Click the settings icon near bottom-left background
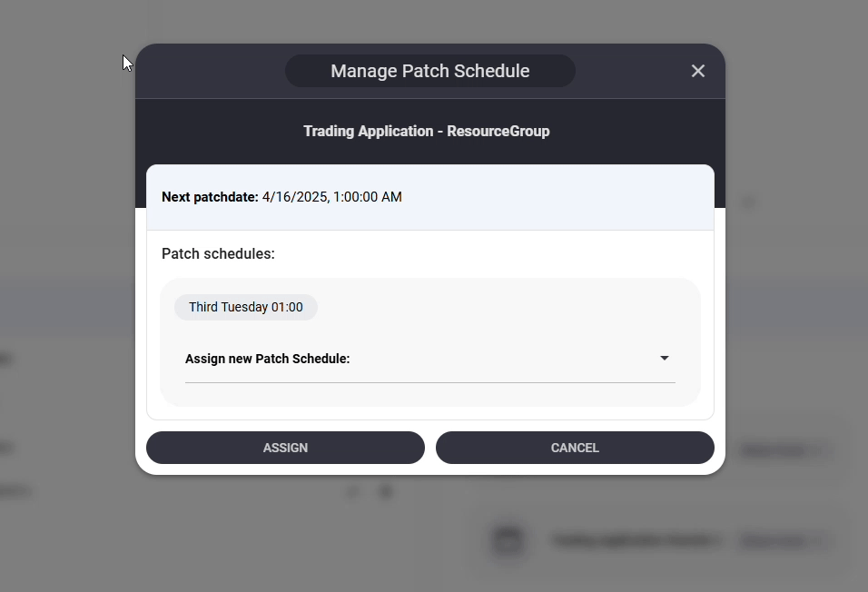 point(385,491)
